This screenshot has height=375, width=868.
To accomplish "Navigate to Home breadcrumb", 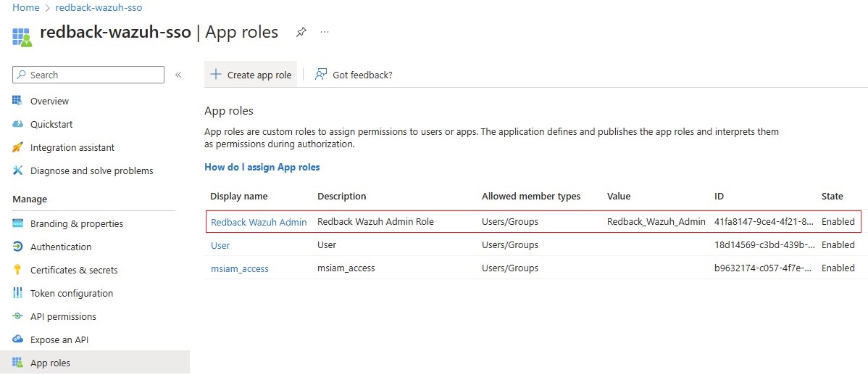I will [26, 8].
